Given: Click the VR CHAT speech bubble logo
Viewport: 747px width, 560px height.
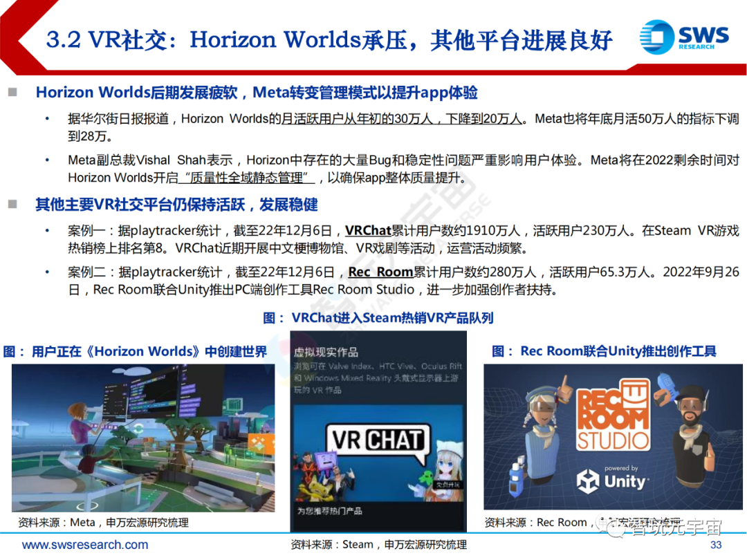Looking at the screenshot, I should 378,441.
